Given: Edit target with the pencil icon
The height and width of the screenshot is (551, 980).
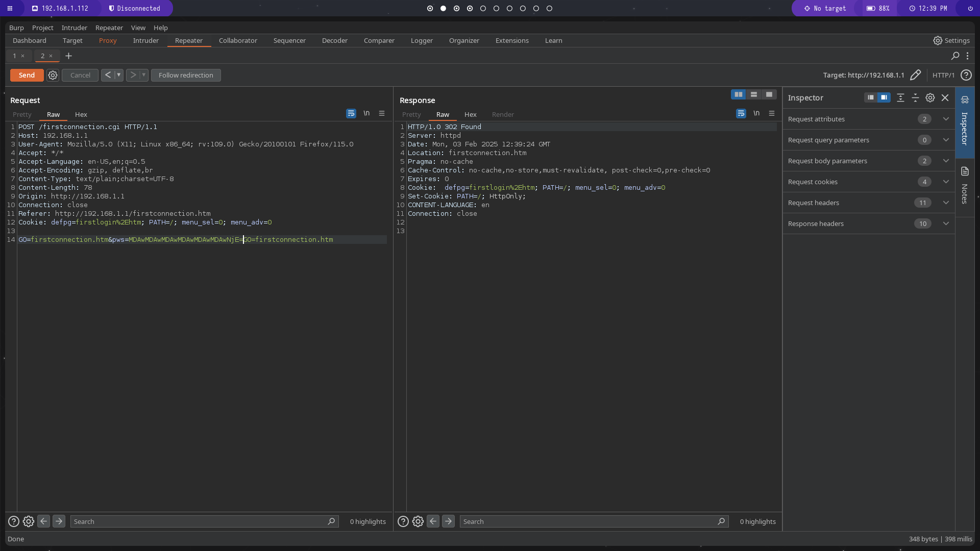Looking at the screenshot, I should (916, 75).
